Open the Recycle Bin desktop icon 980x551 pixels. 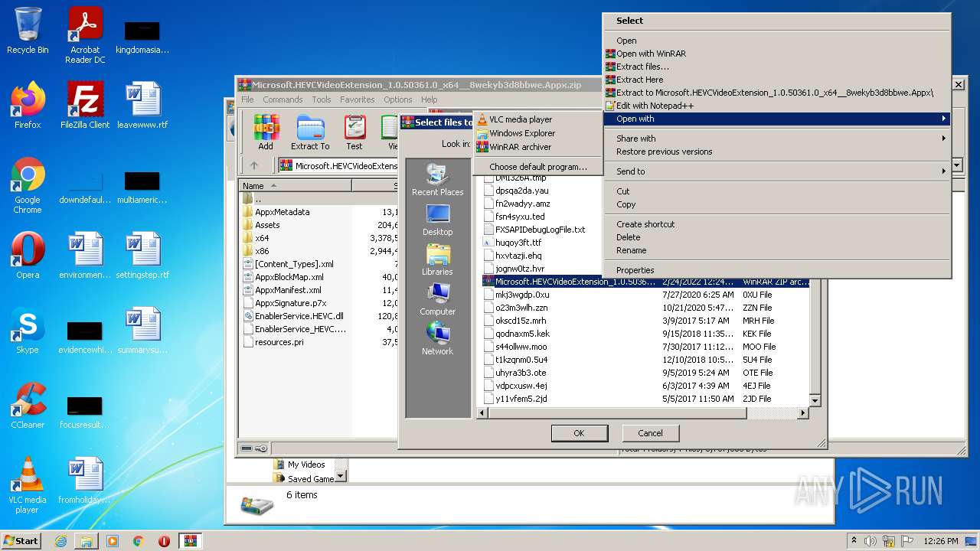pos(28,31)
